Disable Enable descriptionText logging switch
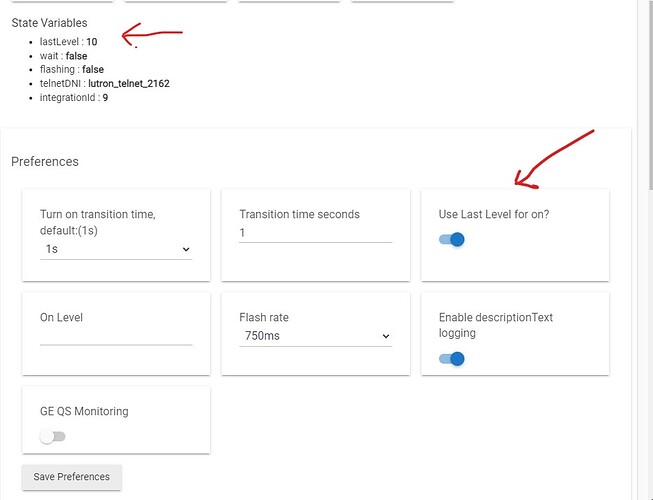This screenshot has width=653, height=500. click(x=452, y=359)
